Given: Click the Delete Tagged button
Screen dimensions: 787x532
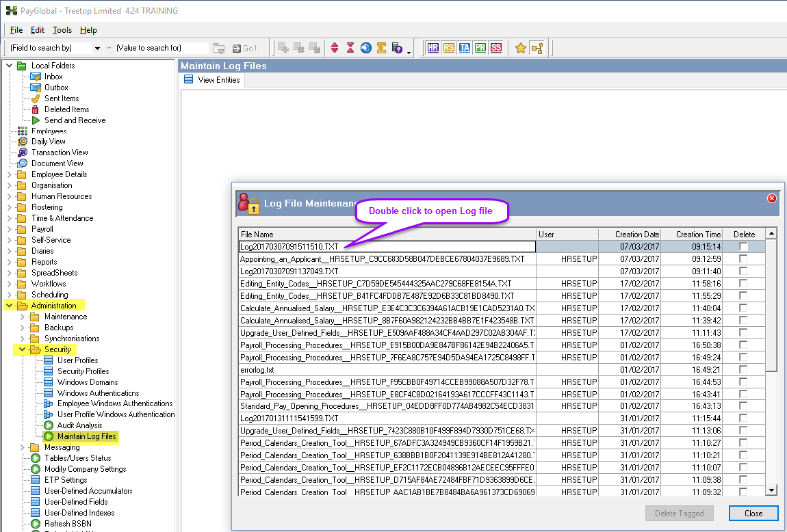Looking at the screenshot, I should coord(679,513).
